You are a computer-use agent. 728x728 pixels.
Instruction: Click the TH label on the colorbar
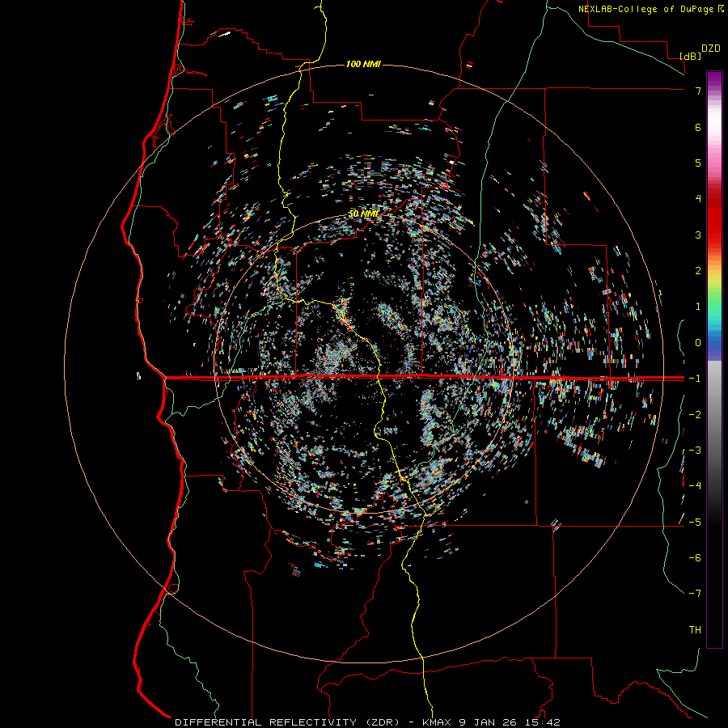(695, 630)
